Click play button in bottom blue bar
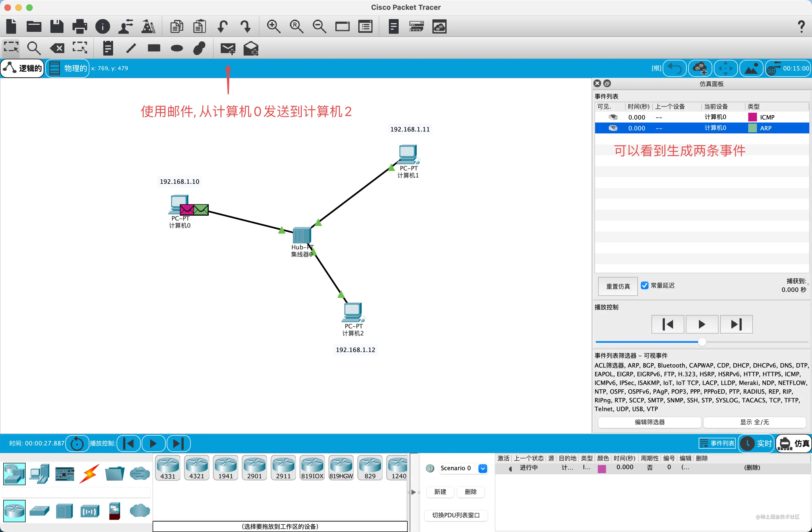The image size is (812, 532). (153, 444)
